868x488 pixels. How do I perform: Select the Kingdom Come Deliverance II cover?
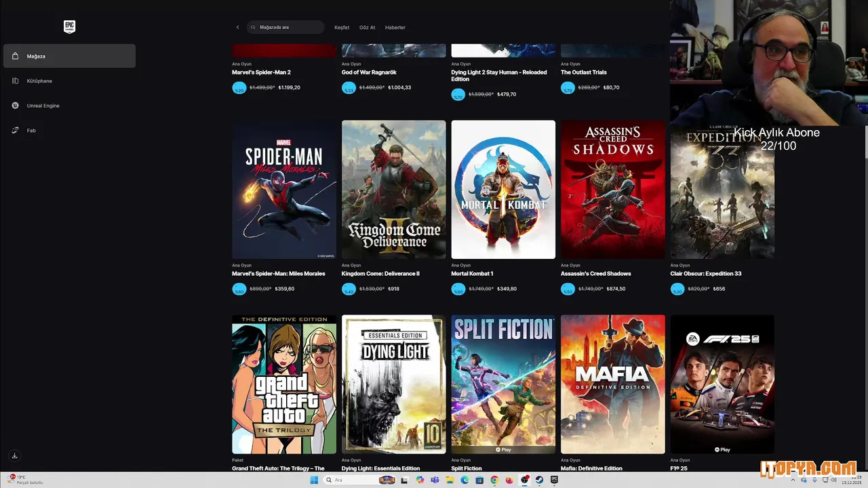tap(393, 190)
